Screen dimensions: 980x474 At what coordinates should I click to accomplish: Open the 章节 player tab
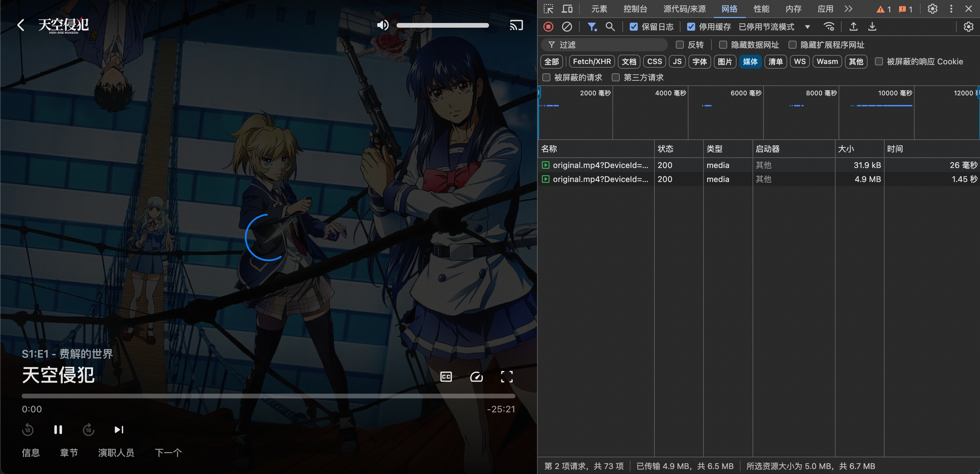[69, 452]
